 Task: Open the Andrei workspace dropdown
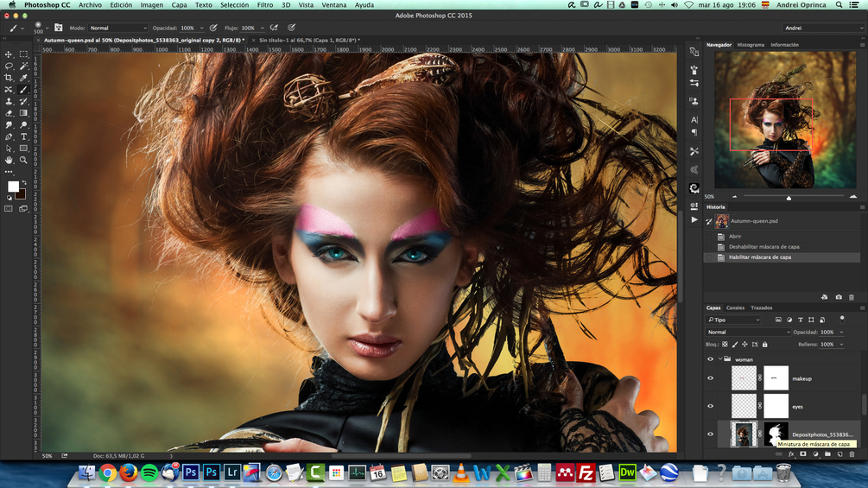click(823, 28)
